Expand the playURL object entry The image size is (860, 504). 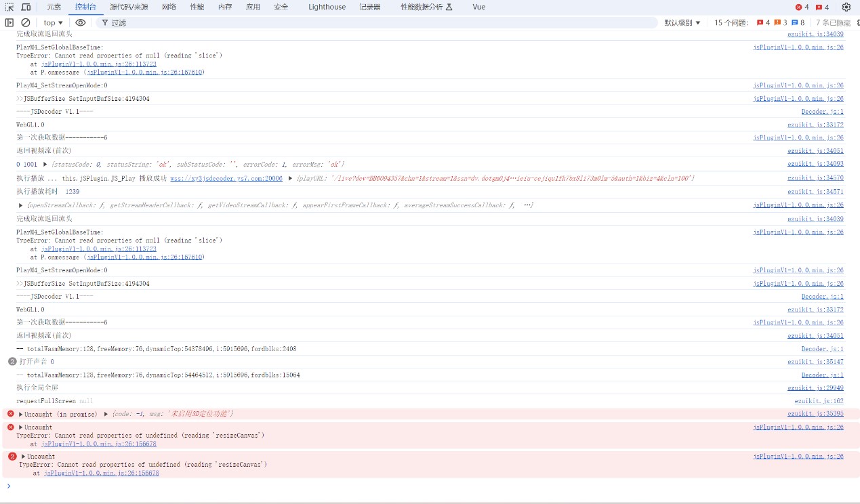pos(290,178)
